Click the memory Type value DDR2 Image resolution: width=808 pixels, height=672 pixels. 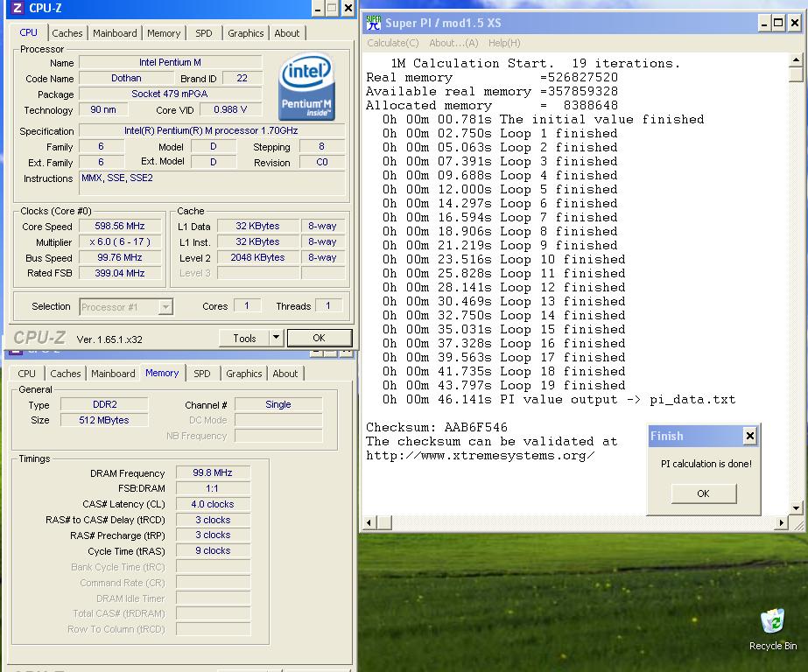pos(104,405)
